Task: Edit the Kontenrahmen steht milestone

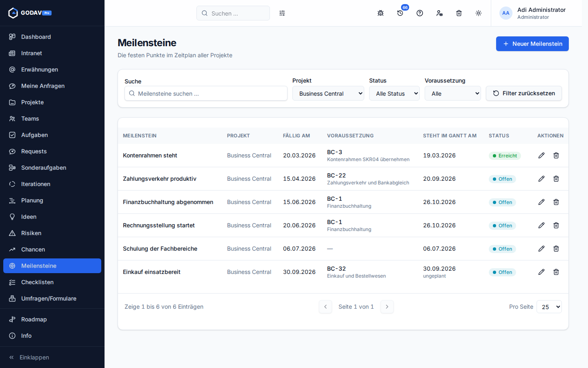Action: (541, 155)
